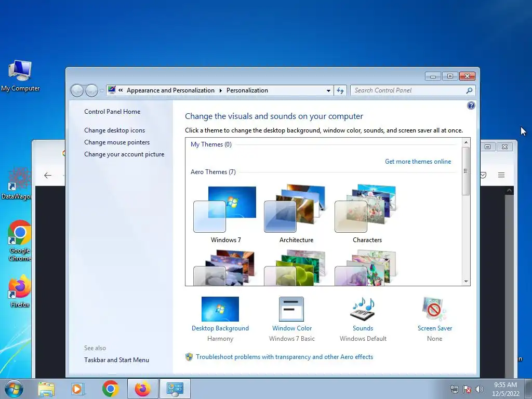532x399 pixels.
Task: Click the Aero Themes (7) header
Action: pos(212,171)
